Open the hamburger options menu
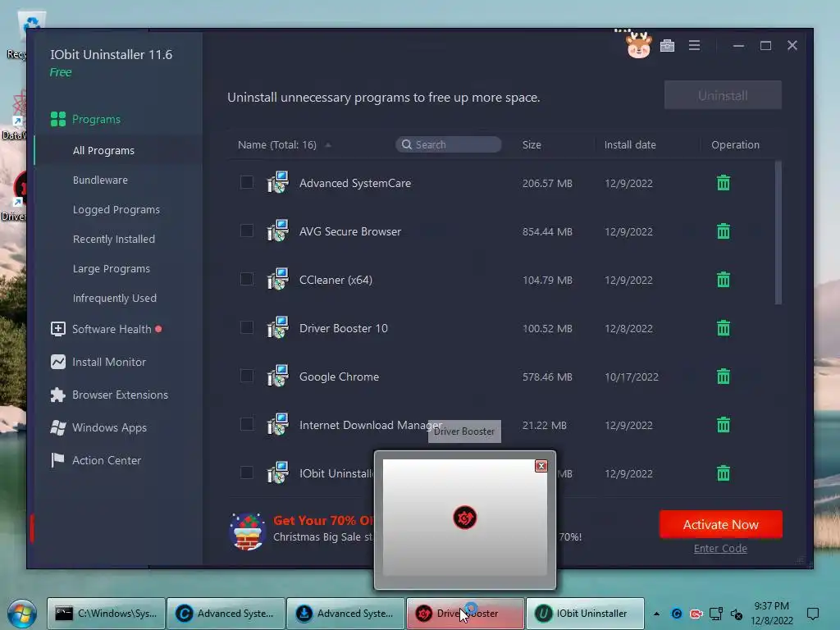The image size is (840, 630). 694,46
